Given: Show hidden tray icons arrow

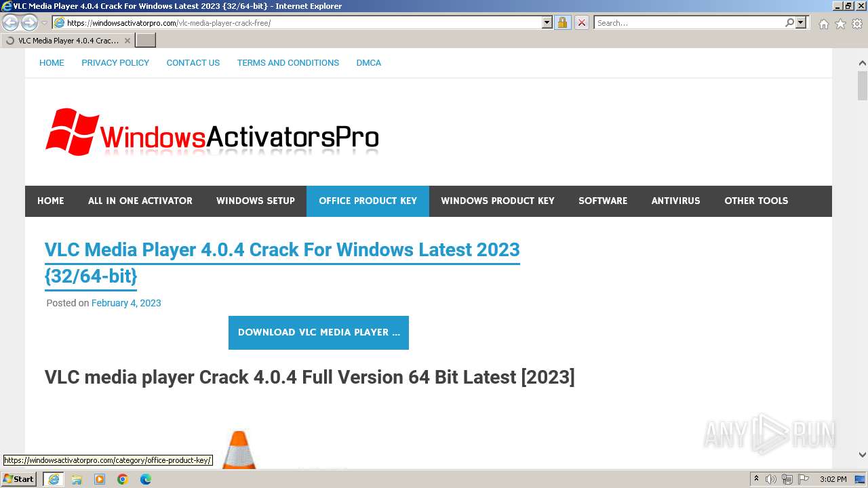Looking at the screenshot, I should click(x=756, y=479).
